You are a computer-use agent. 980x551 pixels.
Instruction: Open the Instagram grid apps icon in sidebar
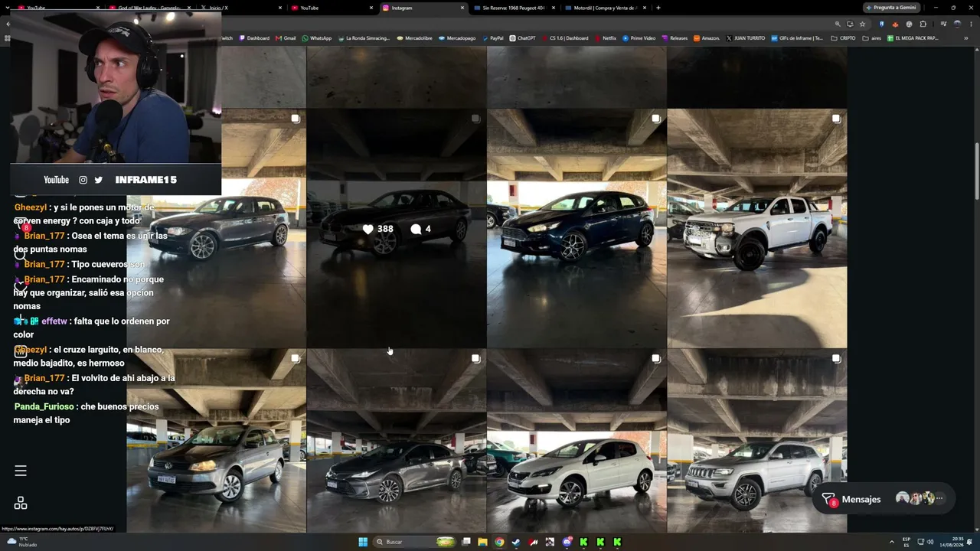click(x=21, y=503)
